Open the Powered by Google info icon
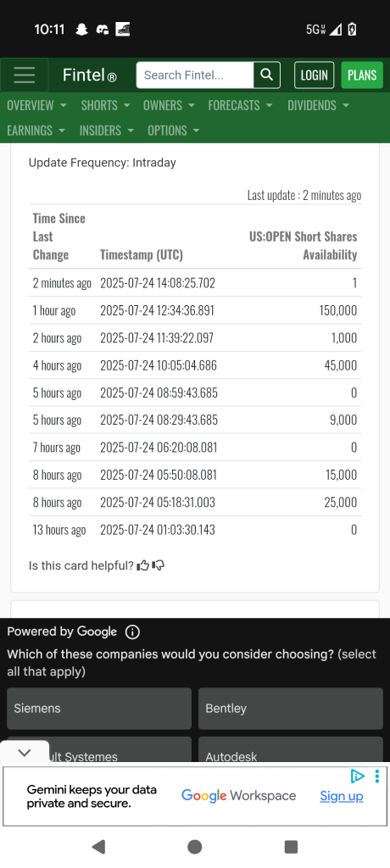This screenshot has height=868, width=390. pyautogui.click(x=132, y=632)
